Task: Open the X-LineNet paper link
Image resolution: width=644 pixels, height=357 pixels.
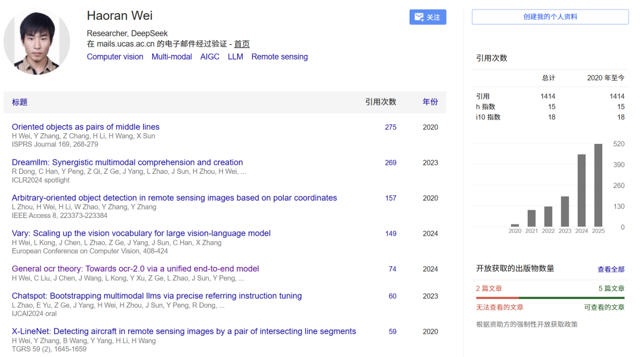Action: 184,331
